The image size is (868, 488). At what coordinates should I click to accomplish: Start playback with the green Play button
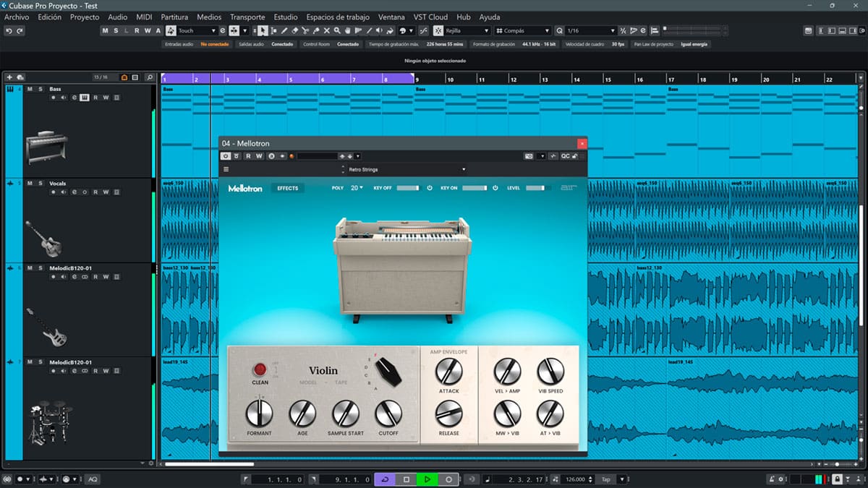(x=427, y=479)
